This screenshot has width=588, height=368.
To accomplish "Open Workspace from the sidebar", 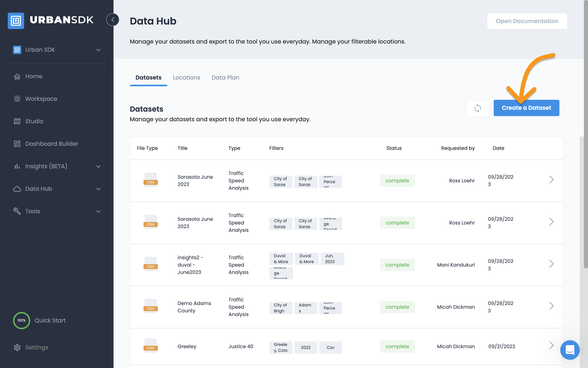I will pos(41,99).
